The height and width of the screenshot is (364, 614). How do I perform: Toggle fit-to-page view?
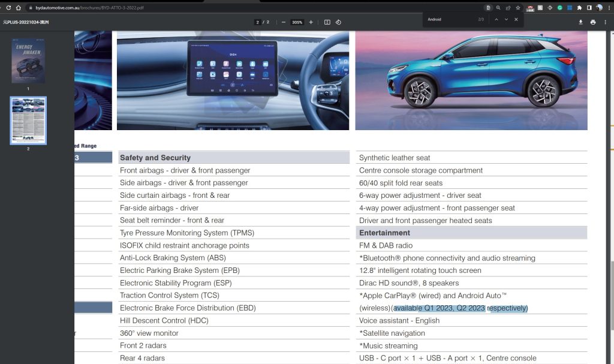point(327,22)
